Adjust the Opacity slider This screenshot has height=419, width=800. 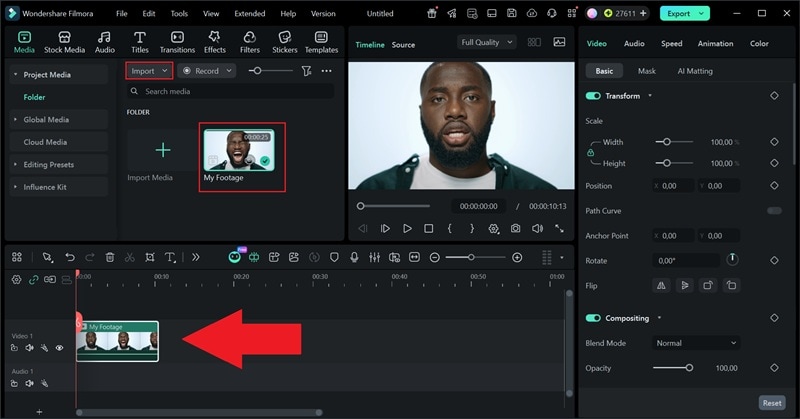pyautogui.click(x=673, y=367)
